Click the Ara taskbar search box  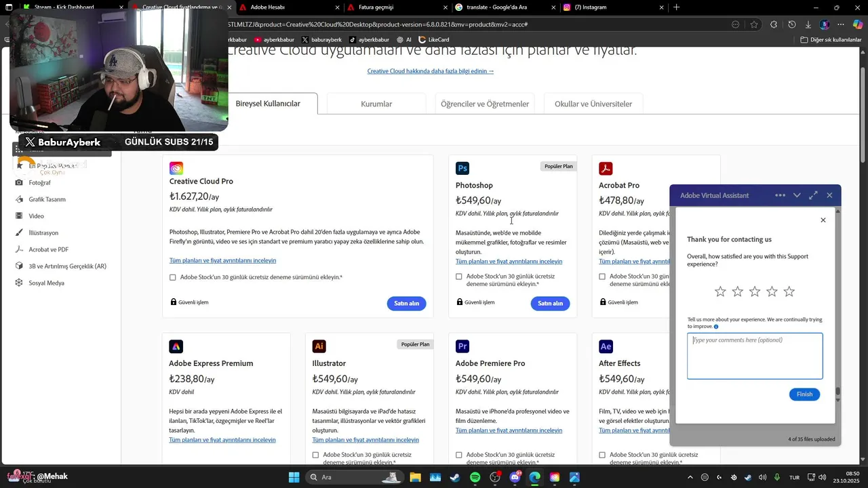tap(354, 477)
